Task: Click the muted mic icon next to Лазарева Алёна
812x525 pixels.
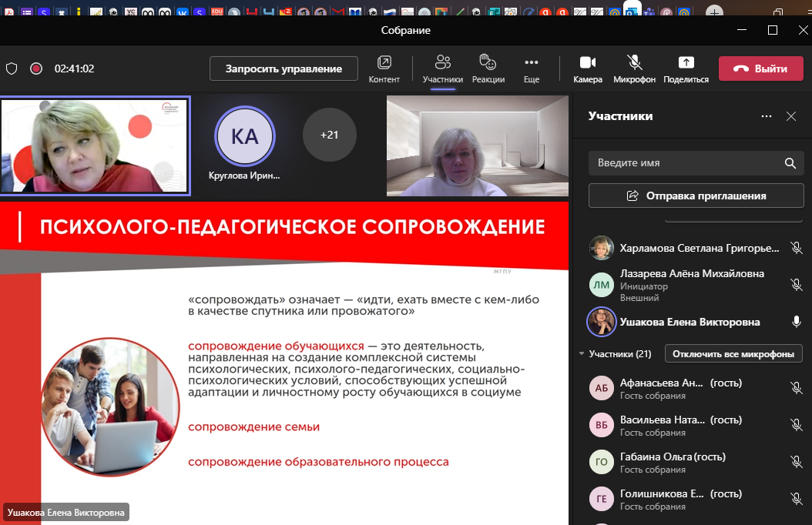Action: (x=796, y=285)
